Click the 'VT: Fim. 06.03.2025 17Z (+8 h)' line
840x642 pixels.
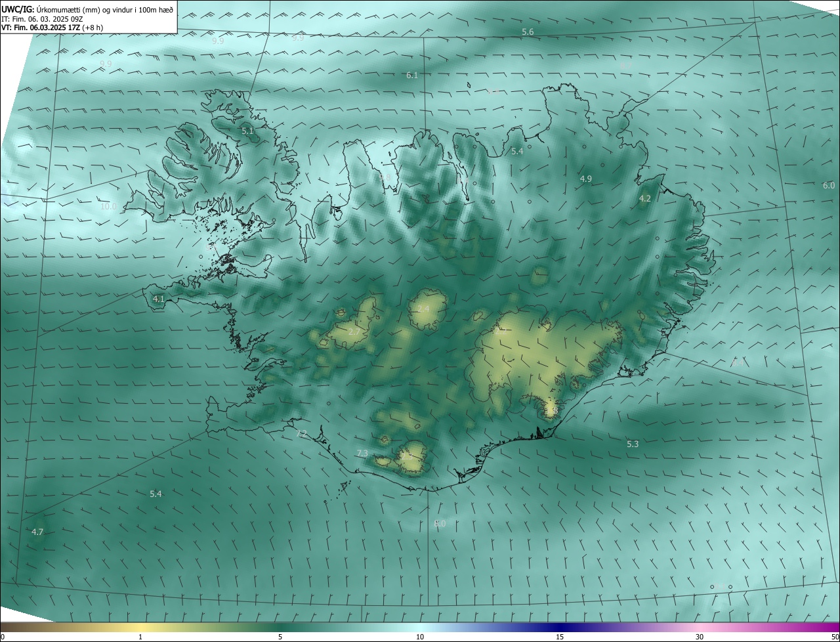pos(52,28)
